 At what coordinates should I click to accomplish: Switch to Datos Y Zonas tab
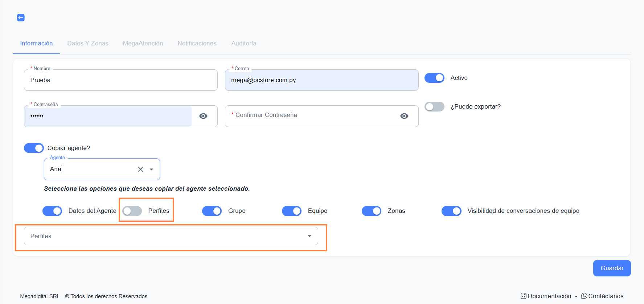(x=88, y=43)
